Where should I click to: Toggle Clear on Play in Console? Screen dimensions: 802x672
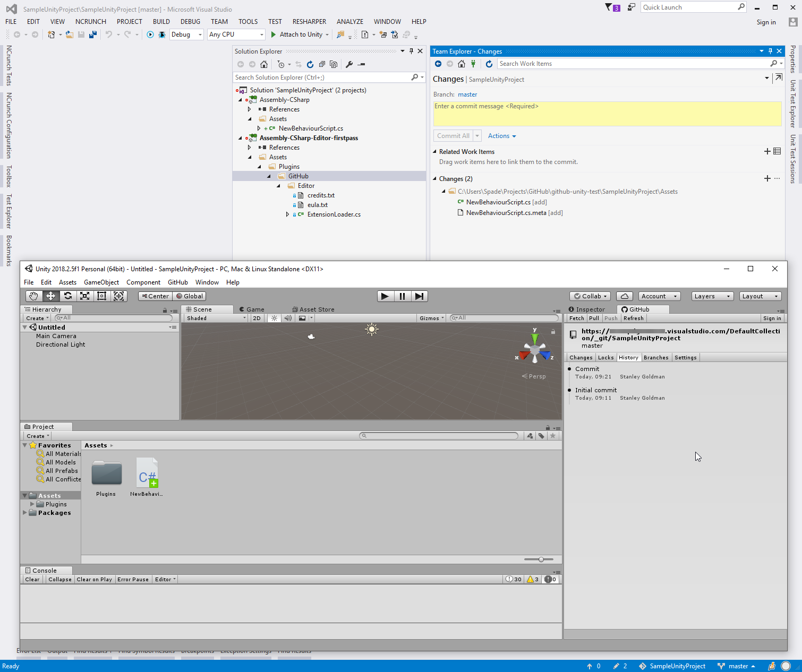click(x=95, y=580)
